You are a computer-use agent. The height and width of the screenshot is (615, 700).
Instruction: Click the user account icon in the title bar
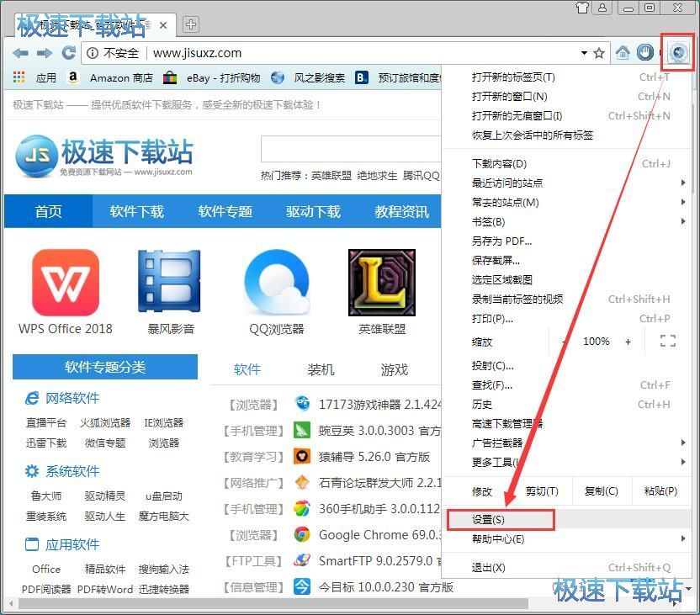[602, 8]
